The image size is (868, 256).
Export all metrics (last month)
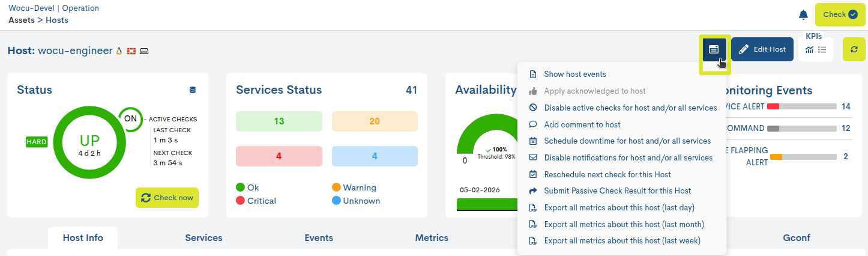(624, 224)
